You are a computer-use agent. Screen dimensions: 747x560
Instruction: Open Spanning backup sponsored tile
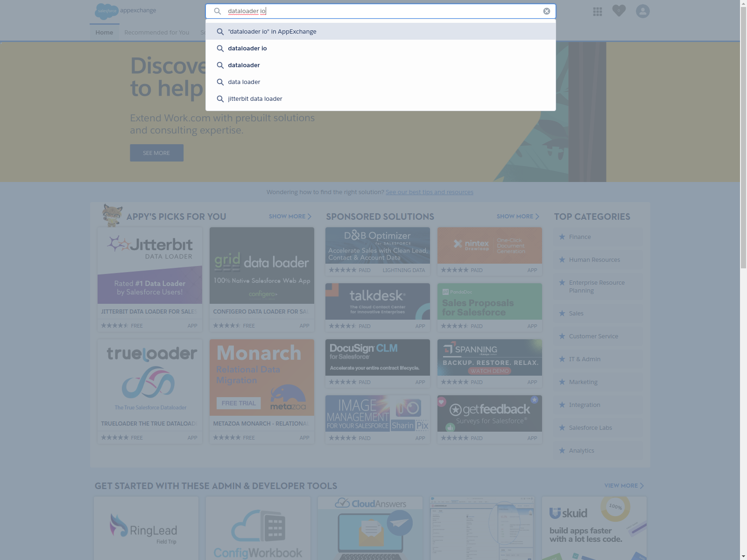(490, 364)
